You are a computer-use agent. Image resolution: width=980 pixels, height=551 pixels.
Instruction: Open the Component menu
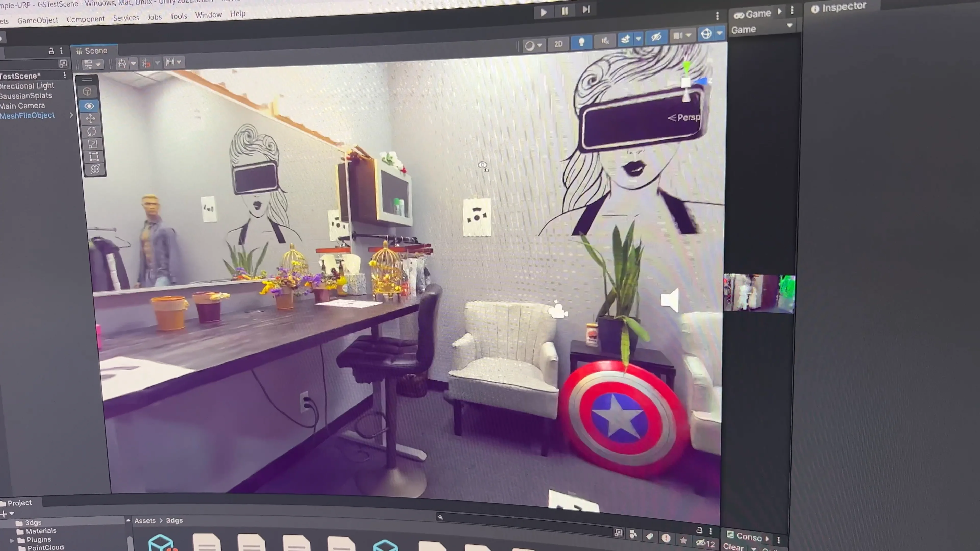(x=85, y=19)
